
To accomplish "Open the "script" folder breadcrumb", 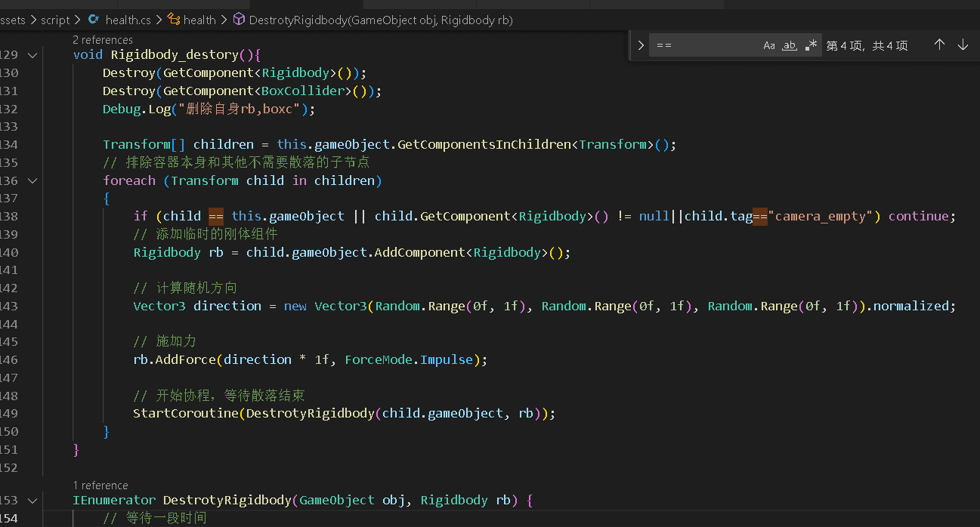I will (55, 20).
